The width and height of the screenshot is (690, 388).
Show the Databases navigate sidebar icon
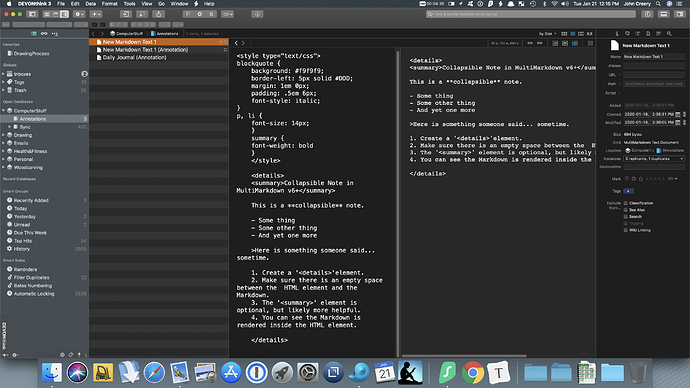click(x=33, y=33)
